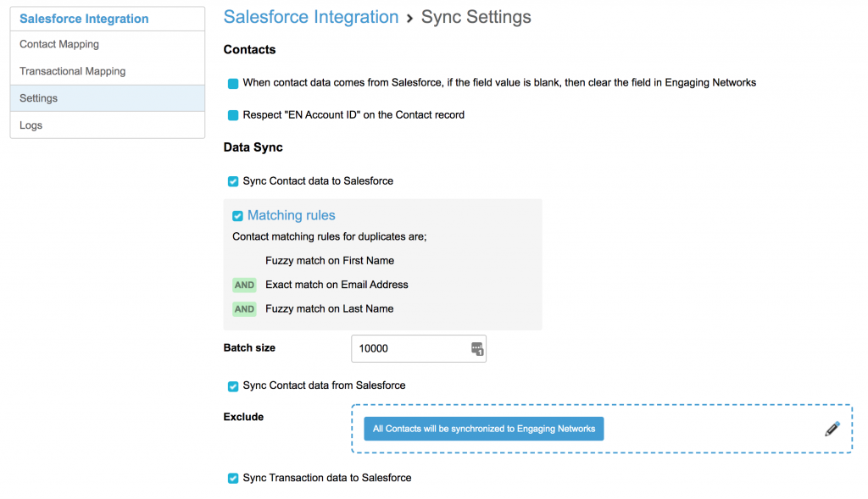Open the value picker icon in Batch size field

(476, 348)
